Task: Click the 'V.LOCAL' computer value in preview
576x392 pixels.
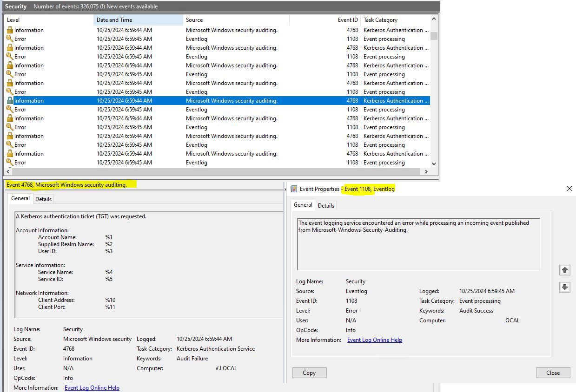Action: (x=226, y=368)
